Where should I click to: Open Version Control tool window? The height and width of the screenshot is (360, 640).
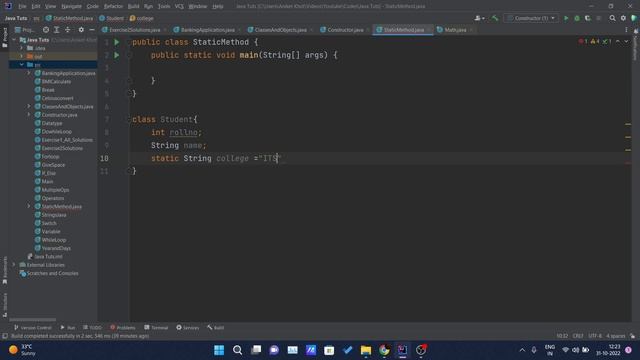point(33,327)
